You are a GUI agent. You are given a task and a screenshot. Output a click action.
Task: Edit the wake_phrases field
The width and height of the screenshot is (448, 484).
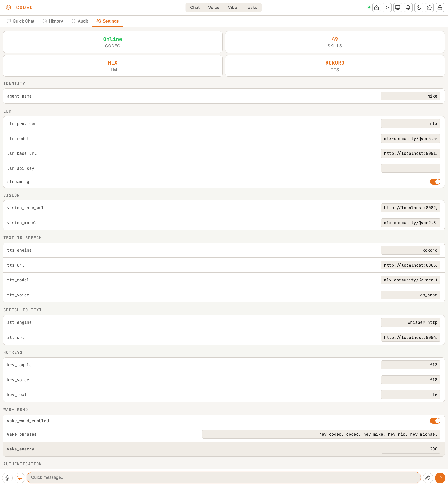tap(321, 434)
